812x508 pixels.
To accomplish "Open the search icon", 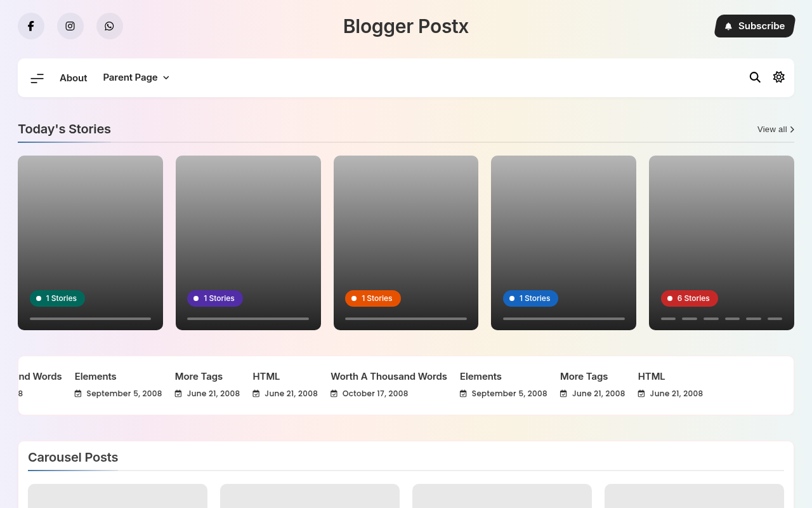I will coord(755,77).
